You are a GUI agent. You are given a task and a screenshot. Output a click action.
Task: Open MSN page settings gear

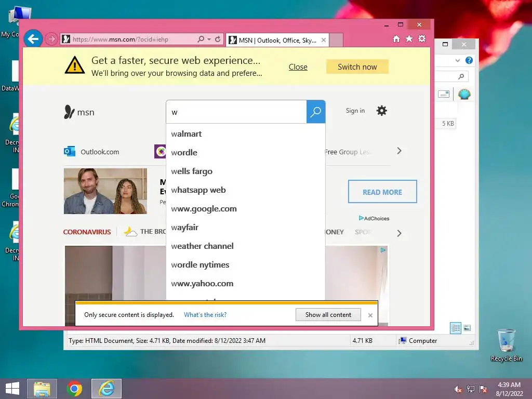click(x=382, y=111)
